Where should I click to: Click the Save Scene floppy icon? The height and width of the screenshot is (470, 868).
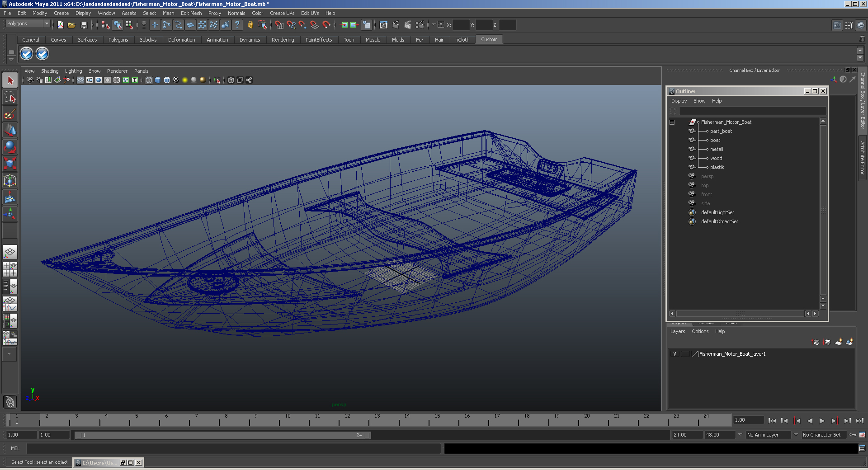84,25
